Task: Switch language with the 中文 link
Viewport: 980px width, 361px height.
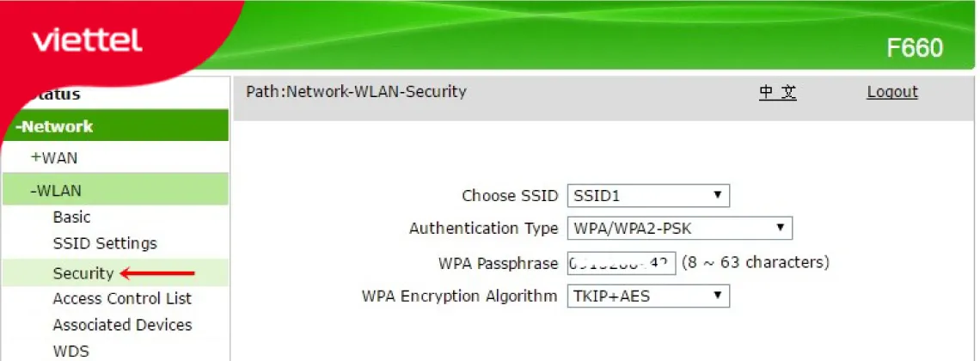Action: (777, 92)
